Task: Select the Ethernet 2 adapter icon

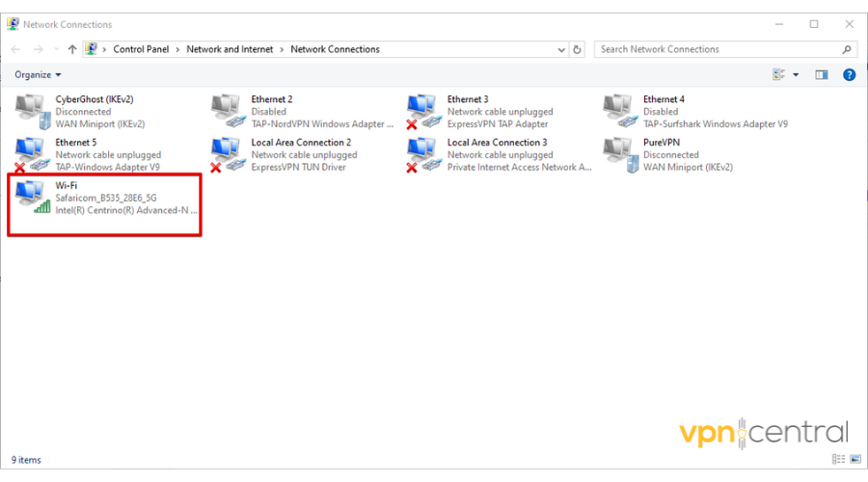Action: [x=229, y=111]
